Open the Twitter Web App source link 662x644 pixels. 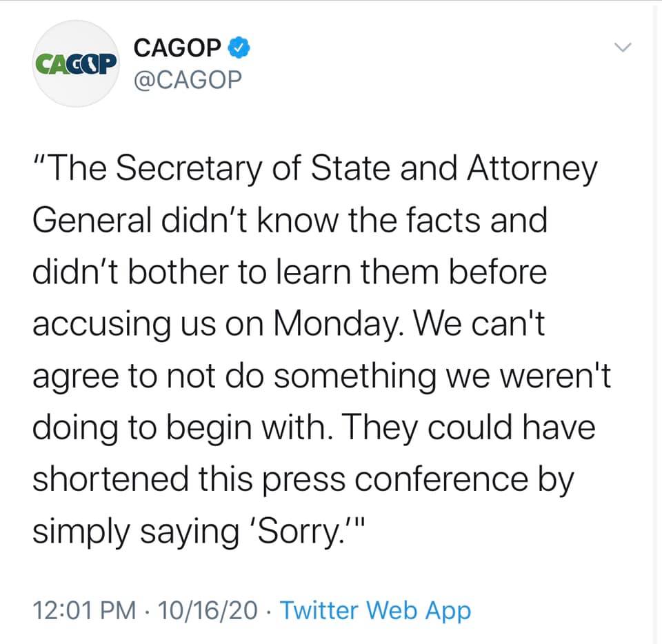tap(377, 610)
